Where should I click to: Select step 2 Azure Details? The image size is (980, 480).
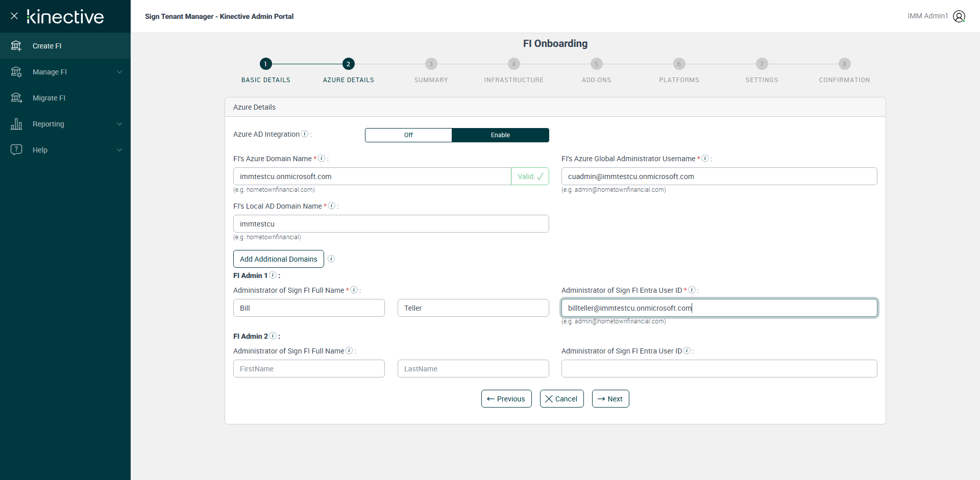tap(349, 64)
